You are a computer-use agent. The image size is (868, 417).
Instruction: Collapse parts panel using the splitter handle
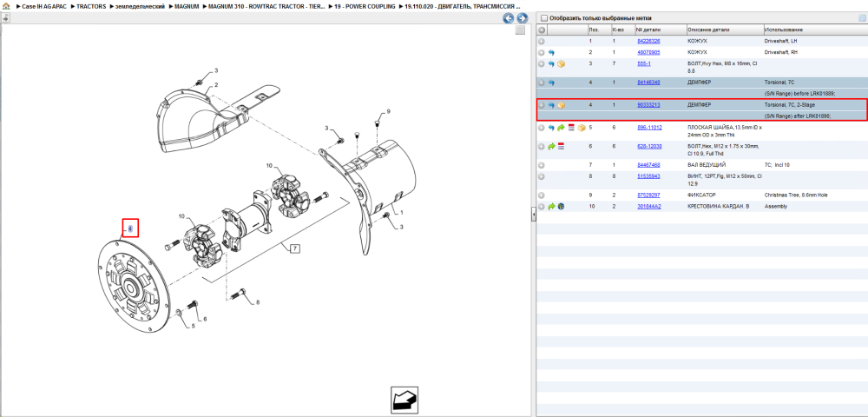pyautogui.click(x=534, y=215)
